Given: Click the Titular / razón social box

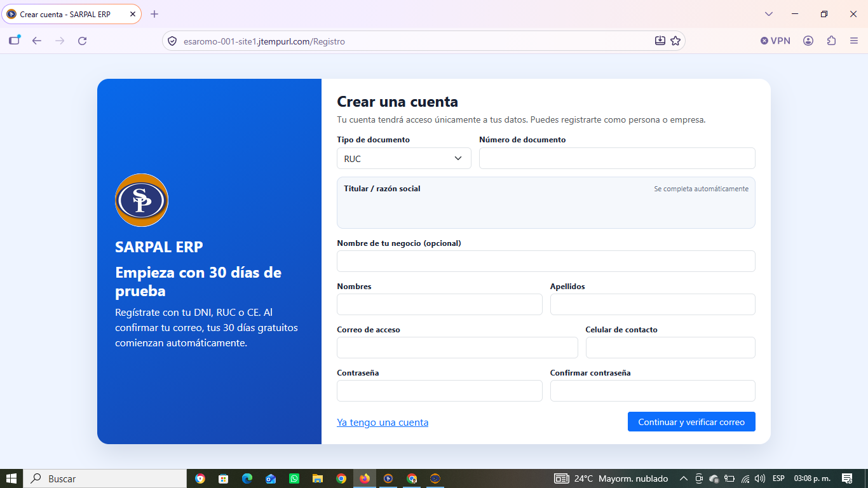Looking at the screenshot, I should (546, 203).
